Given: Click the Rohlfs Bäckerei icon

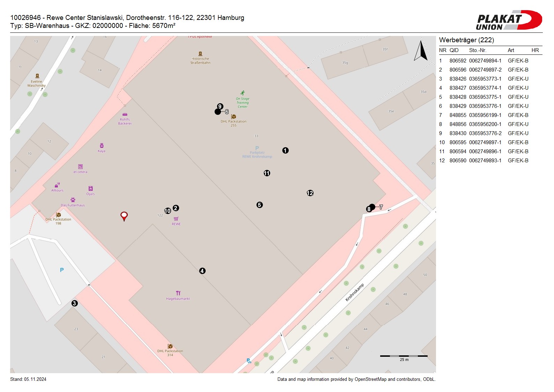Looking at the screenshot, I should (125, 114).
